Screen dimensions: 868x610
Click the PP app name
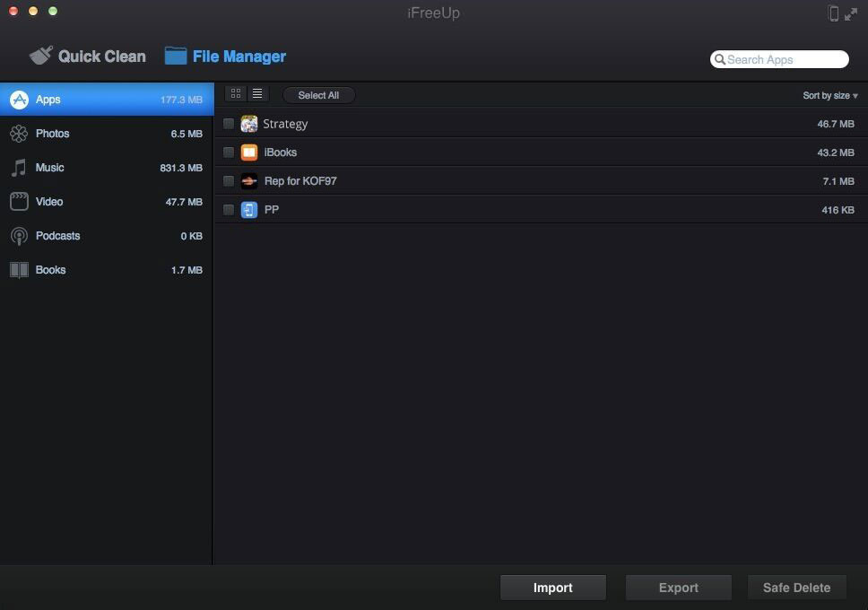pyautogui.click(x=272, y=210)
